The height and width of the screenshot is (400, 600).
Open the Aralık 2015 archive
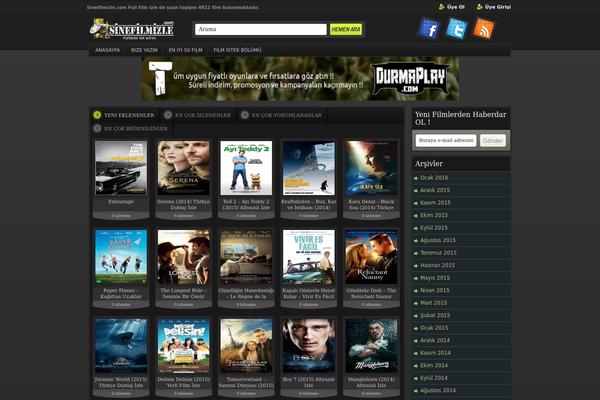pyautogui.click(x=435, y=190)
